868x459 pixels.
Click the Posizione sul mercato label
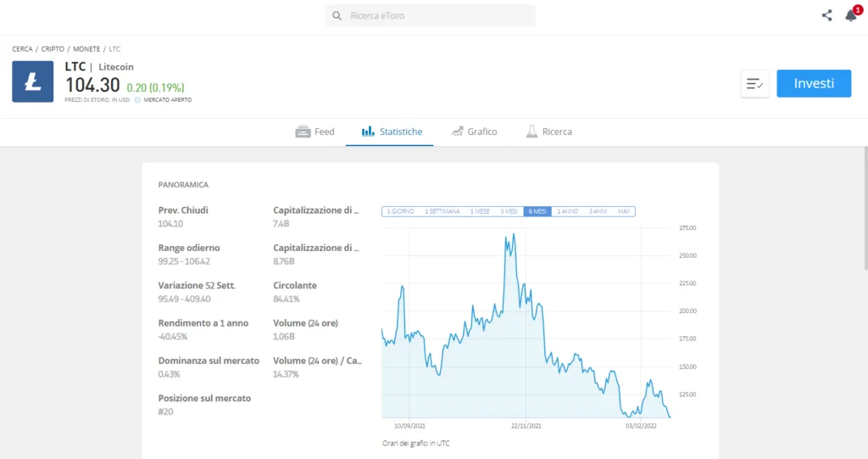[x=204, y=398]
